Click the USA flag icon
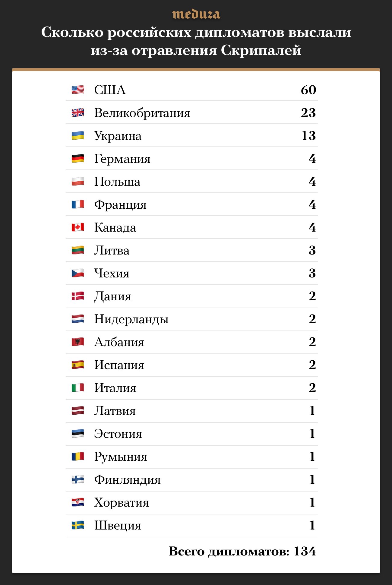This screenshot has width=392, height=585. coord(78,90)
